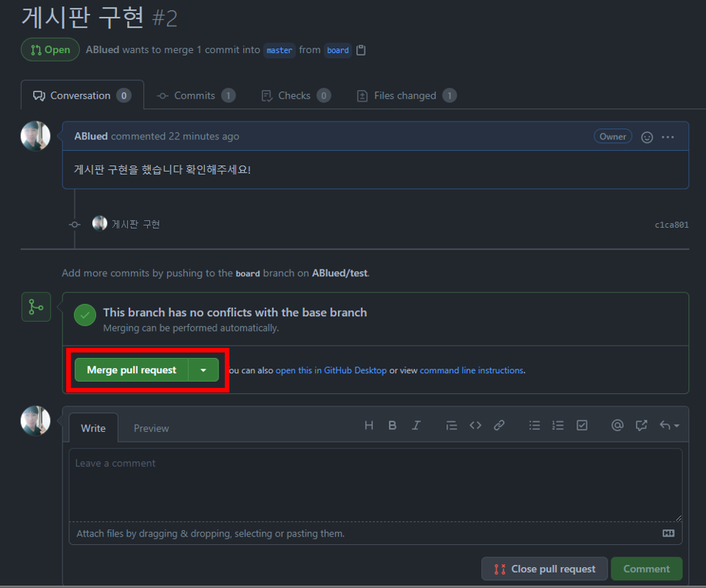Click the small avatar on the commit row
The width and height of the screenshot is (706, 588).
click(99, 223)
